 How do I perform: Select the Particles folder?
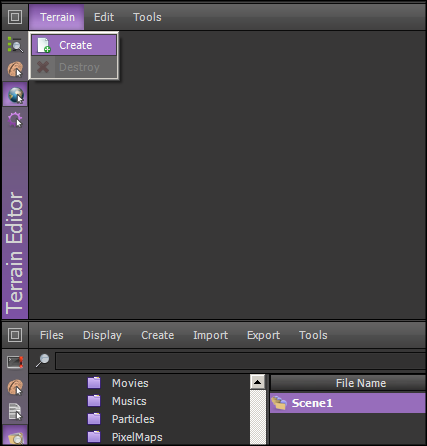(x=133, y=419)
